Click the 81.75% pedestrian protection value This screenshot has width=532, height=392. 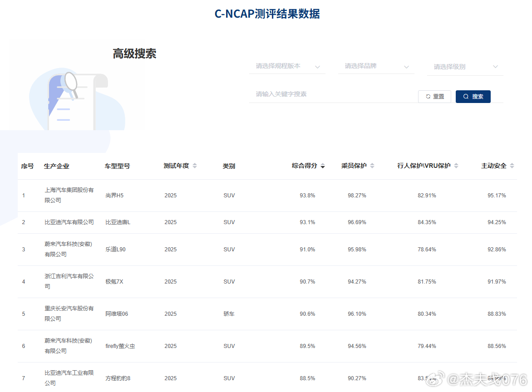tap(427, 282)
